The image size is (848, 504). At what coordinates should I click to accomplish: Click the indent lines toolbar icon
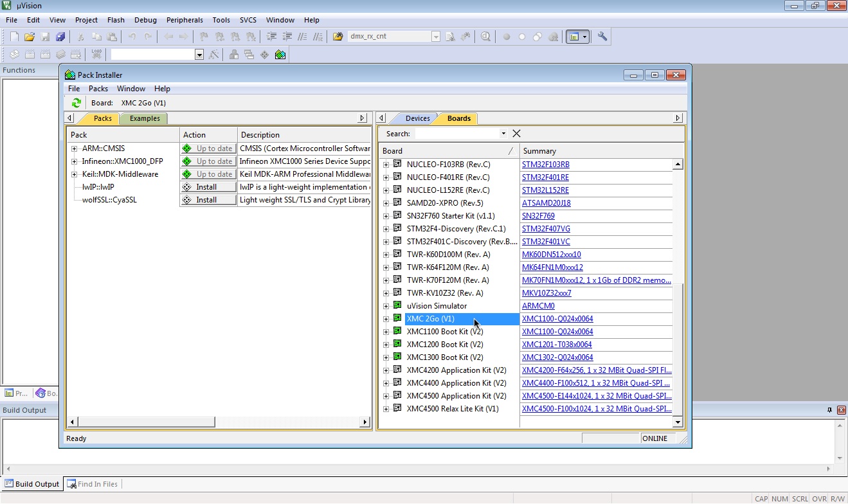pyautogui.click(x=271, y=37)
